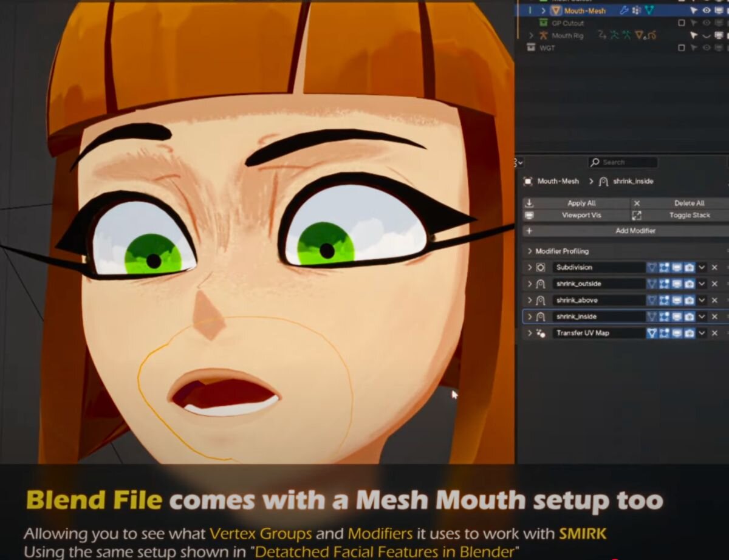This screenshot has width=729, height=560.
Task: Select the WGT row in the outliner
Action: click(x=622, y=47)
